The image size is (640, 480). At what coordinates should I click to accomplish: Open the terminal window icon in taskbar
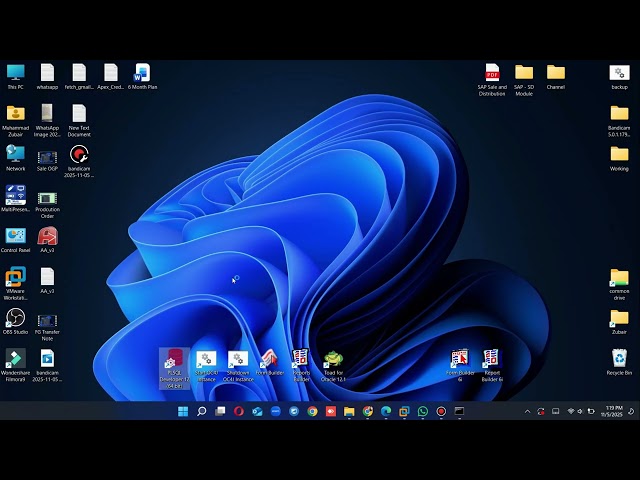[460, 411]
